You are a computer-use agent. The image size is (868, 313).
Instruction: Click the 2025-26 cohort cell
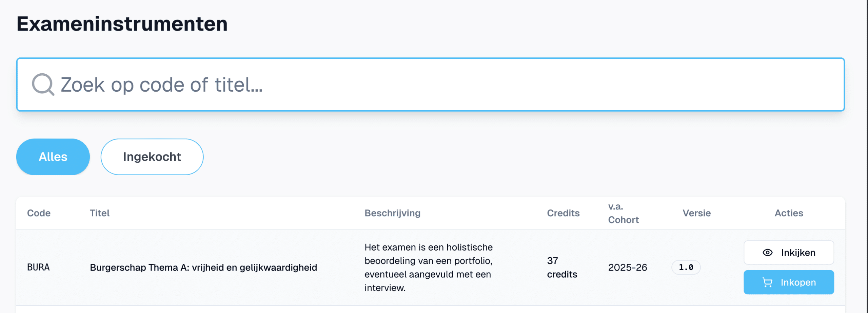628,268
